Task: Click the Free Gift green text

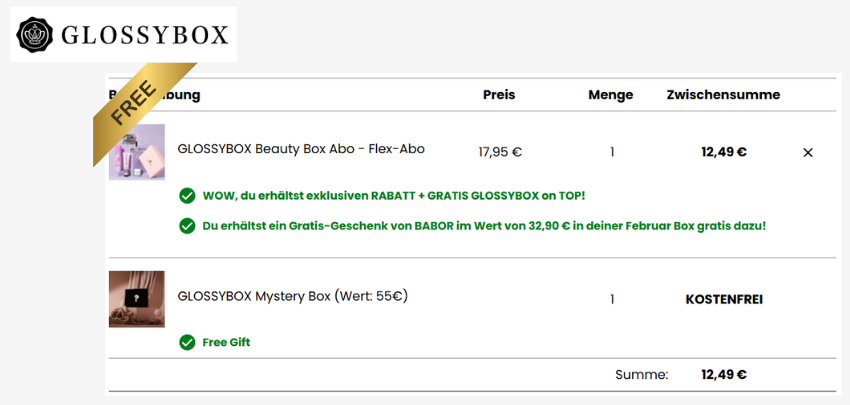Action: (226, 342)
